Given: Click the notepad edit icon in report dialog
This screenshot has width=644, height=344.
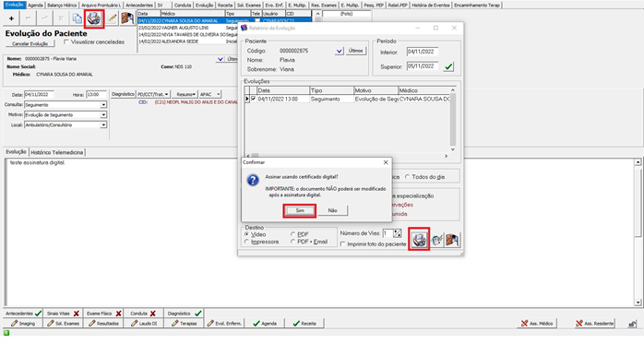Looking at the screenshot, I should 437,240.
